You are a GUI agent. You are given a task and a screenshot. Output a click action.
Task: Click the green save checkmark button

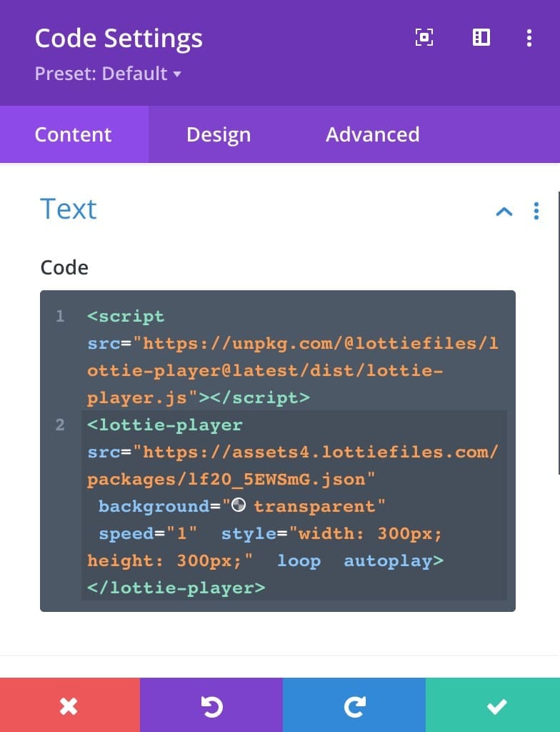point(493,705)
